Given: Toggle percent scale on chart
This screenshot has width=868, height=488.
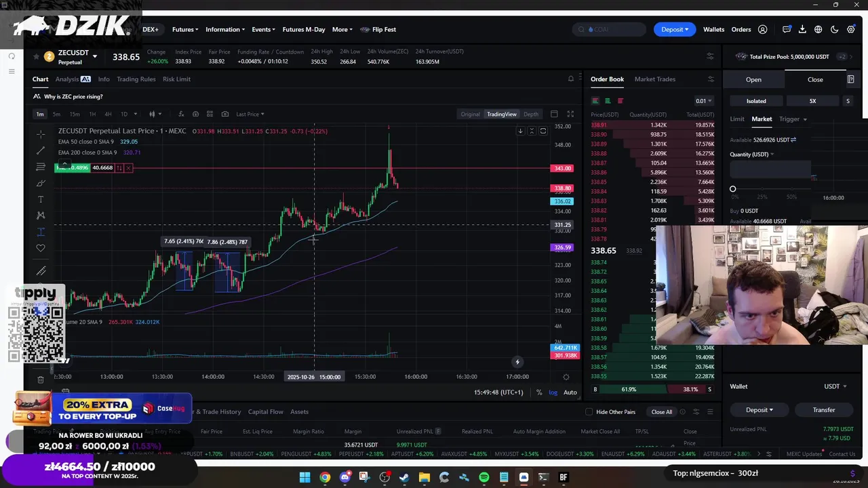Looking at the screenshot, I should pos(539,392).
